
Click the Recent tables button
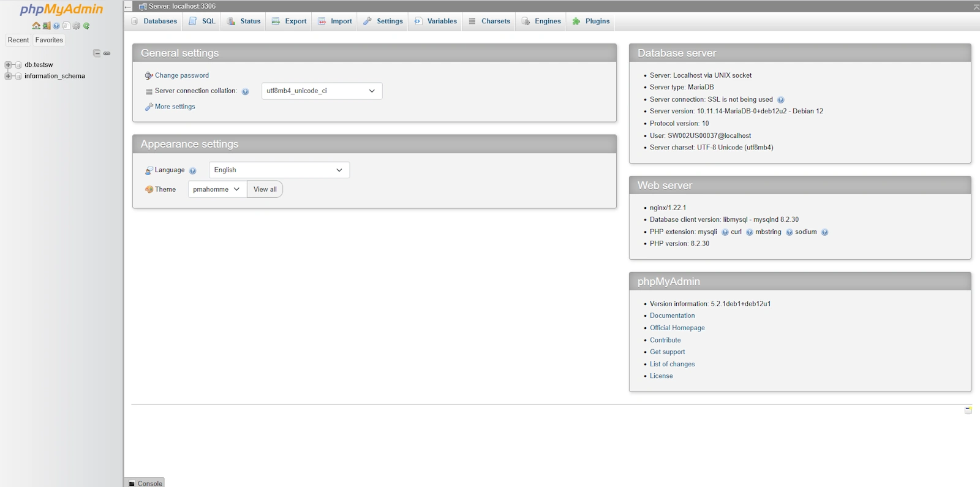[x=18, y=40]
